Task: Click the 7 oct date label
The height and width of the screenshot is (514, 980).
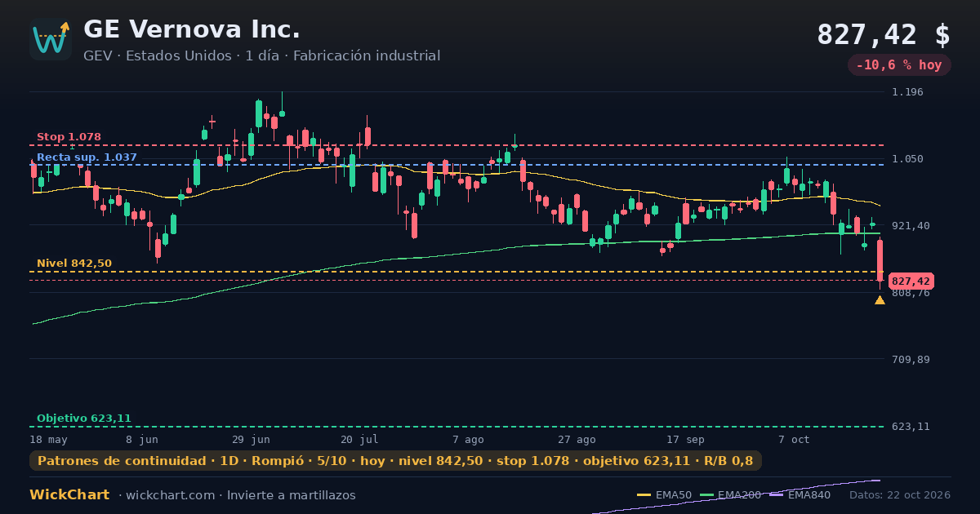Action: (x=794, y=440)
